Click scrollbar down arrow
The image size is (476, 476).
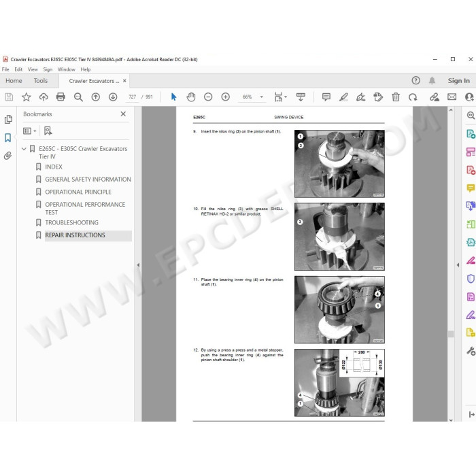click(x=451, y=420)
